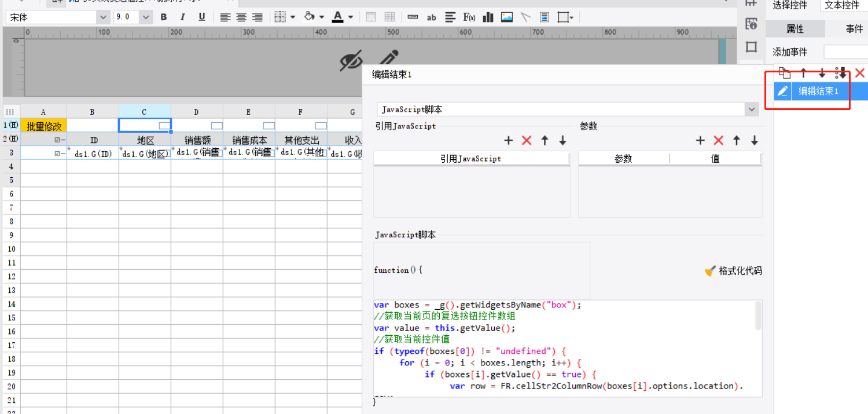Open the font size dropdown showing 9.0
The height and width of the screenshot is (414, 868).
(x=146, y=17)
